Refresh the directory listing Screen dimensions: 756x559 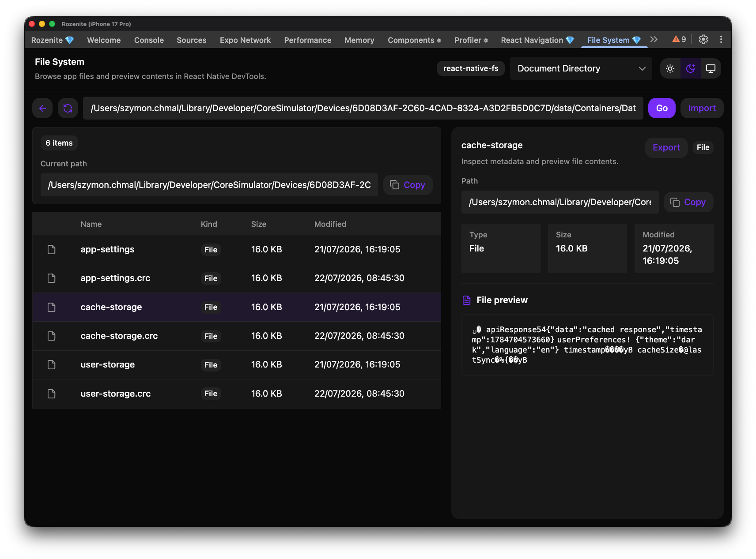point(68,108)
